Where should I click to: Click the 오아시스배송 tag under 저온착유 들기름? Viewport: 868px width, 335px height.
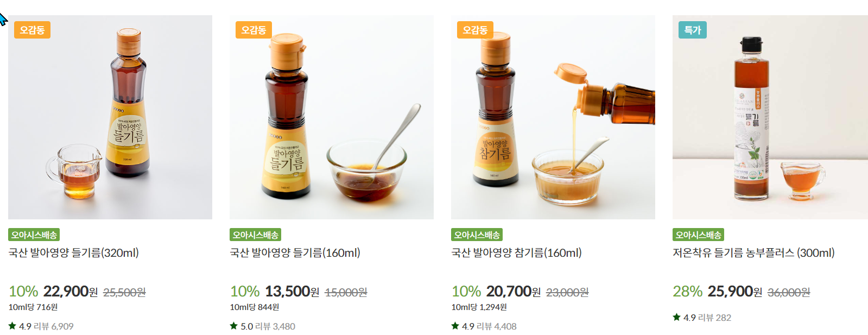pyautogui.click(x=699, y=235)
